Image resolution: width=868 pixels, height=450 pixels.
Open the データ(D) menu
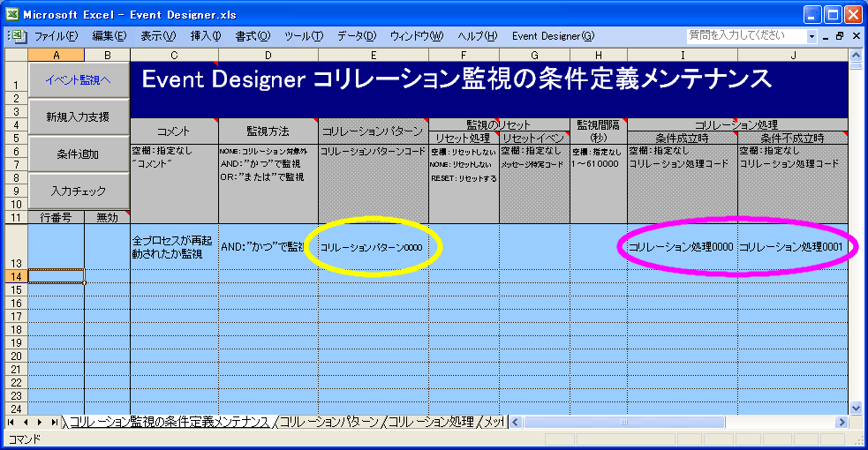point(357,36)
